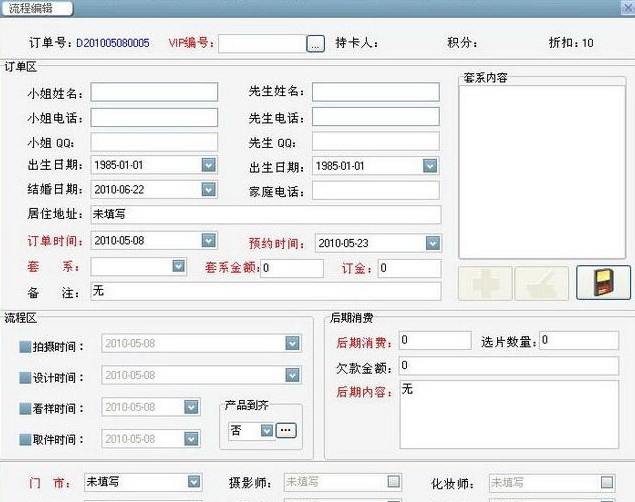Click the 套系金额 input field
The image size is (635, 502).
coord(292,268)
